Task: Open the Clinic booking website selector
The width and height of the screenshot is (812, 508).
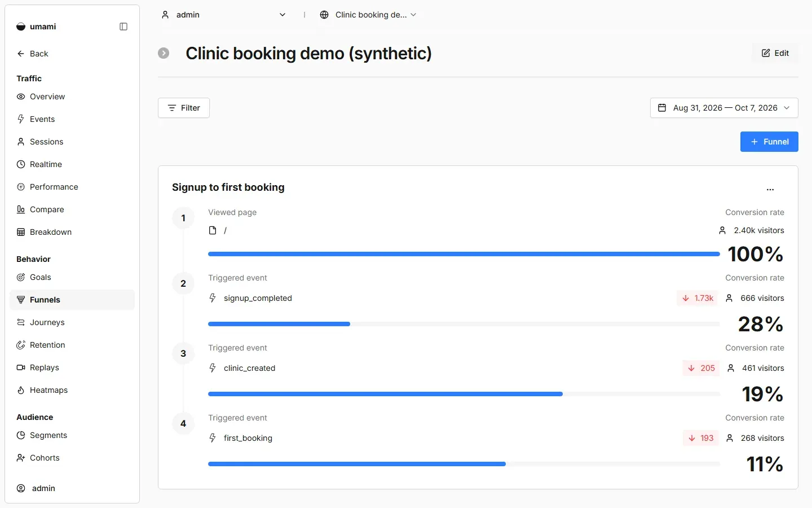Action: click(368, 15)
